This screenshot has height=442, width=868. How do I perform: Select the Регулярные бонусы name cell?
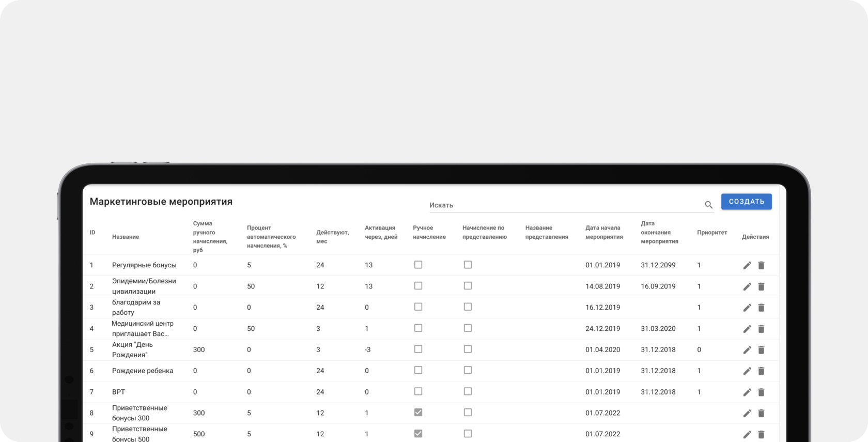pyautogui.click(x=144, y=265)
